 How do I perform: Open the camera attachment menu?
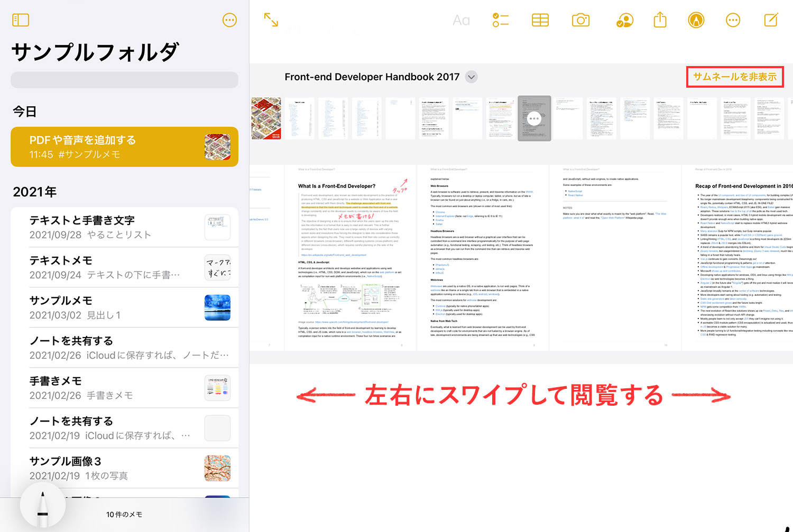point(580,20)
